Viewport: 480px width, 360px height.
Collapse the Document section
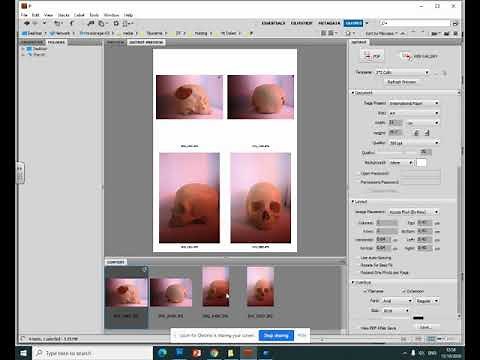(353, 93)
